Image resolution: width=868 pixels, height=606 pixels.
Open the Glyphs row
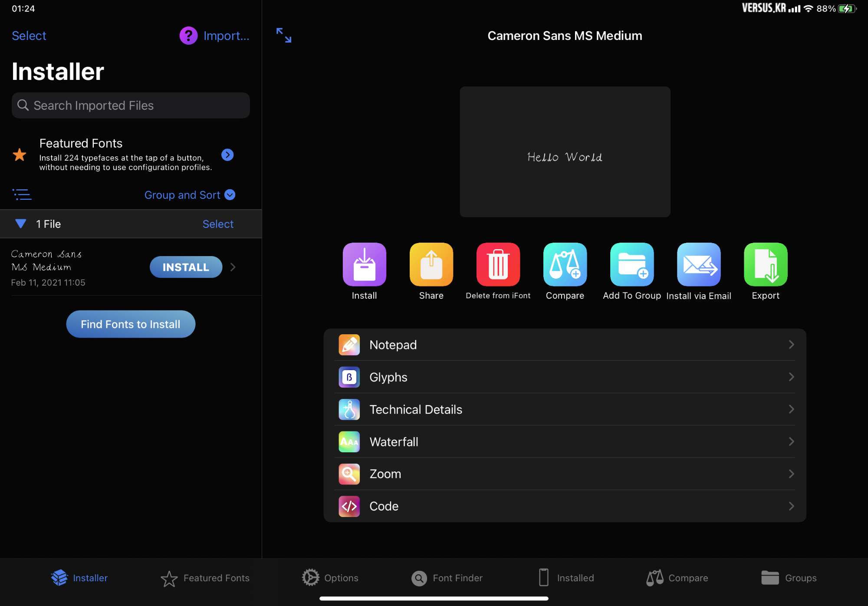(x=564, y=377)
